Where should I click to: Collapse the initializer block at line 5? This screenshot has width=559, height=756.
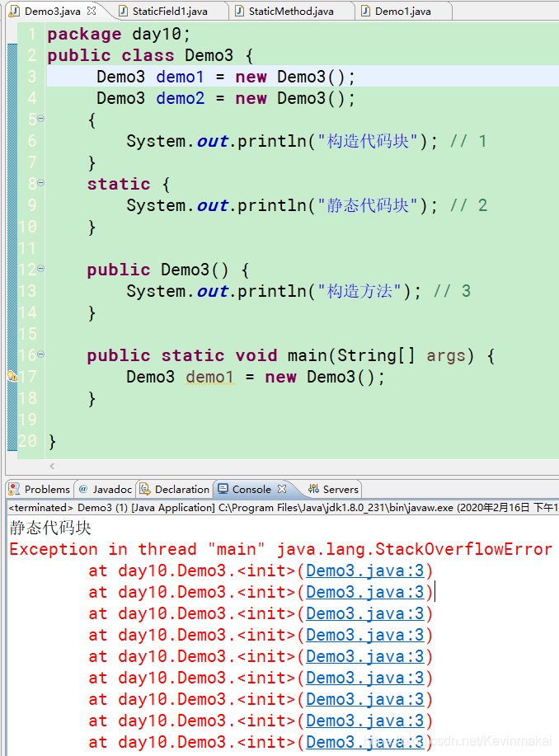41,118
